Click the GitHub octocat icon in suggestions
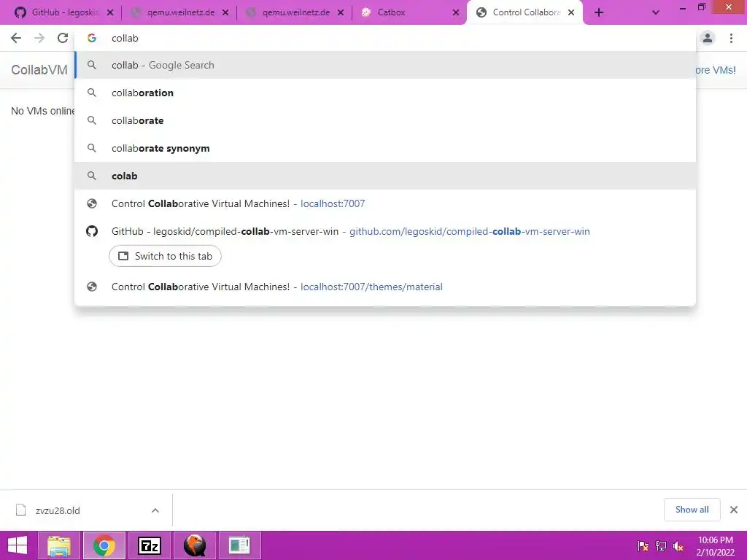The image size is (747, 560). click(x=92, y=231)
